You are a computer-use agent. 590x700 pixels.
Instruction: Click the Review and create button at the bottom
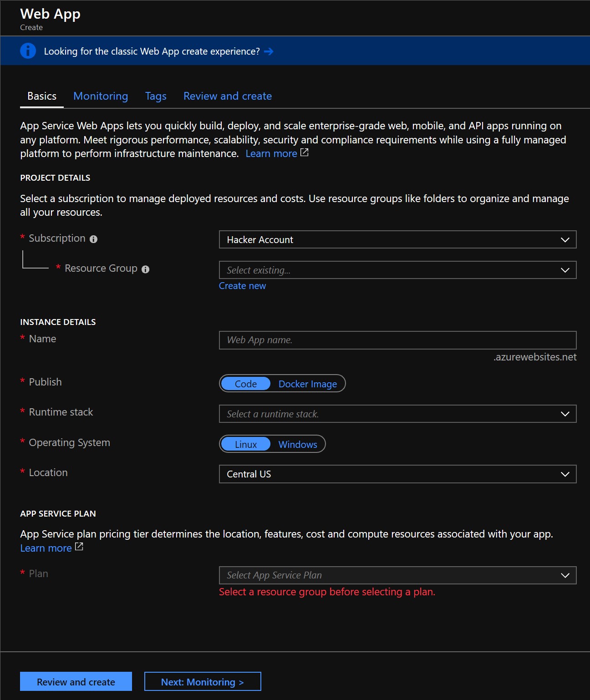[76, 681]
